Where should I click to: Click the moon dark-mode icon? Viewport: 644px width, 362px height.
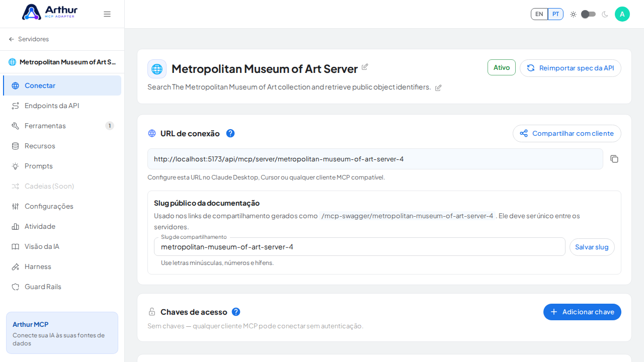(x=605, y=14)
